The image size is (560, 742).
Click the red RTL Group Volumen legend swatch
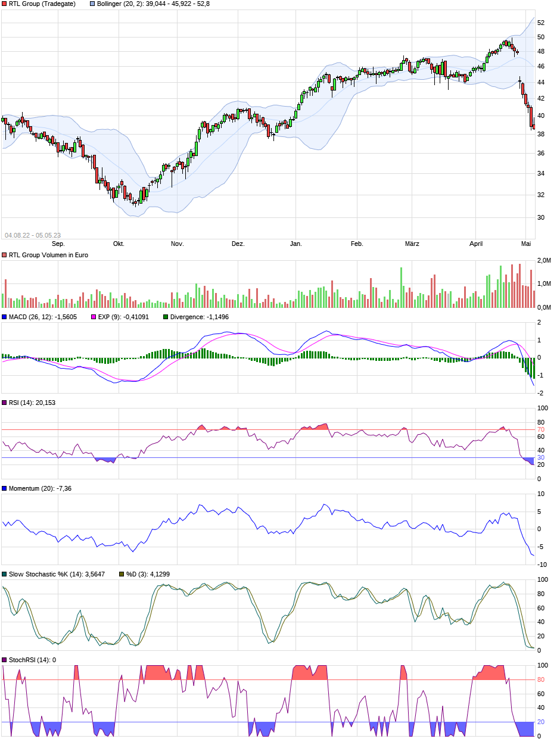pos(4,255)
